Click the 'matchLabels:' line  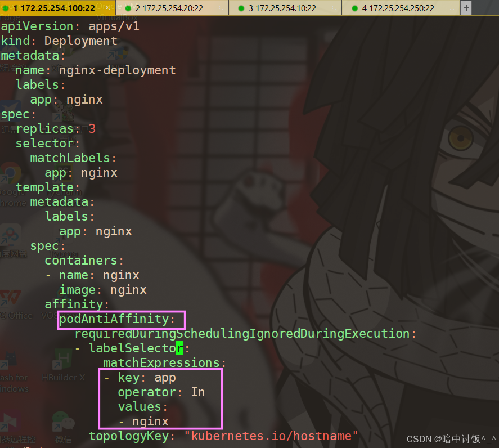point(73,158)
